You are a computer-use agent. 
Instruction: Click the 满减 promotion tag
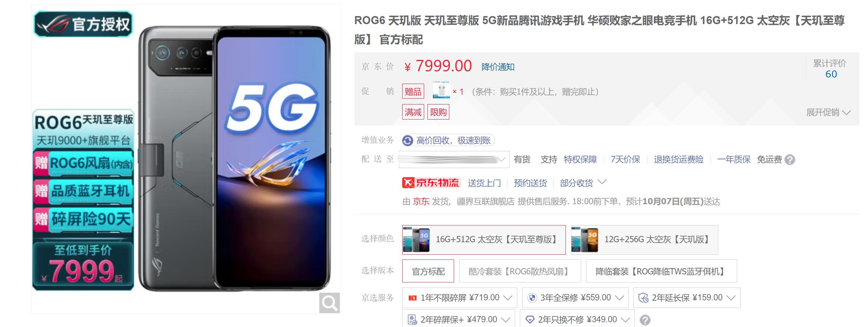click(x=413, y=112)
